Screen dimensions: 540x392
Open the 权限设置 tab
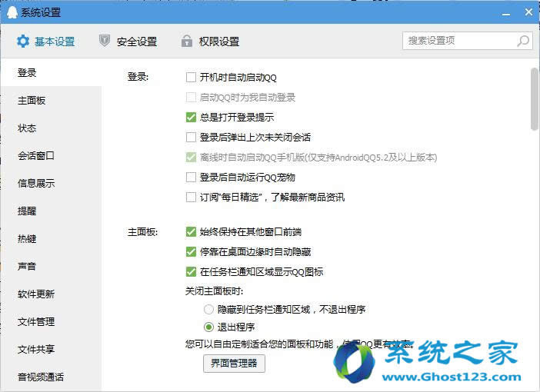218,42
